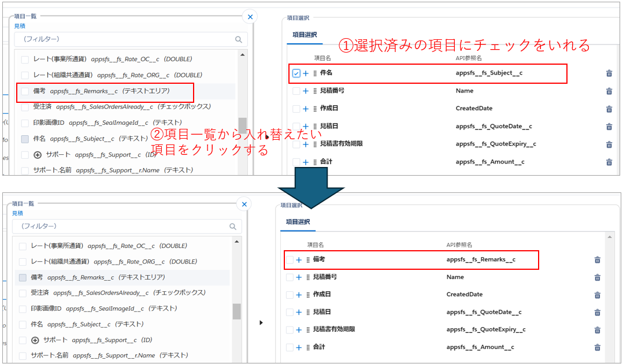Click the trash icon for 合計 in the lower list
Viewport: 623px width, 364px height.
tap(597, 347)
